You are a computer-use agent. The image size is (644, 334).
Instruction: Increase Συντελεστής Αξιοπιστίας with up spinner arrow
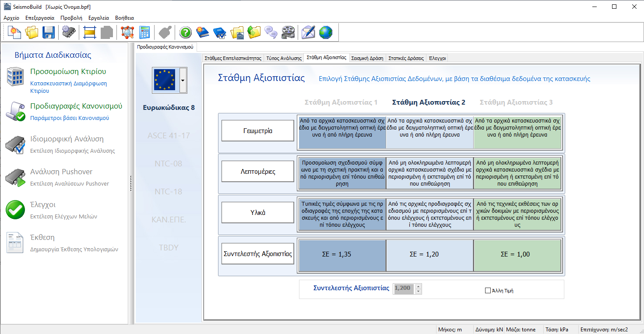point(418,286)
